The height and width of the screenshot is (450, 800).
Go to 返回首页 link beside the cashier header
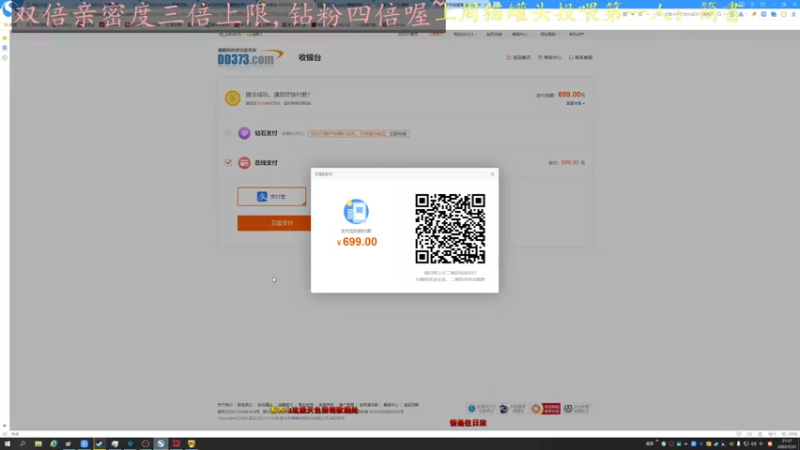point(519,58)
